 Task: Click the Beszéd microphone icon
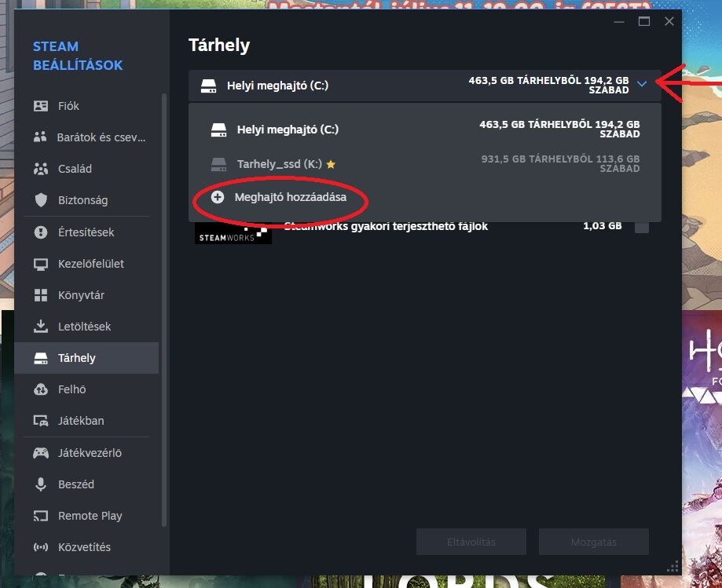[41, 484]
